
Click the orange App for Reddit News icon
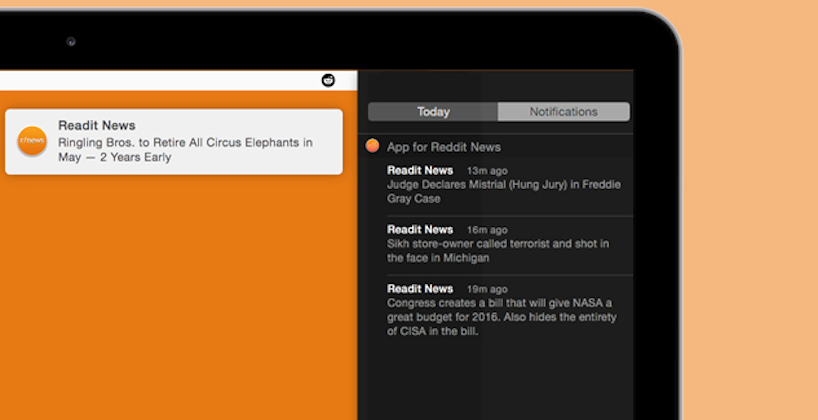tap(372, 146)
